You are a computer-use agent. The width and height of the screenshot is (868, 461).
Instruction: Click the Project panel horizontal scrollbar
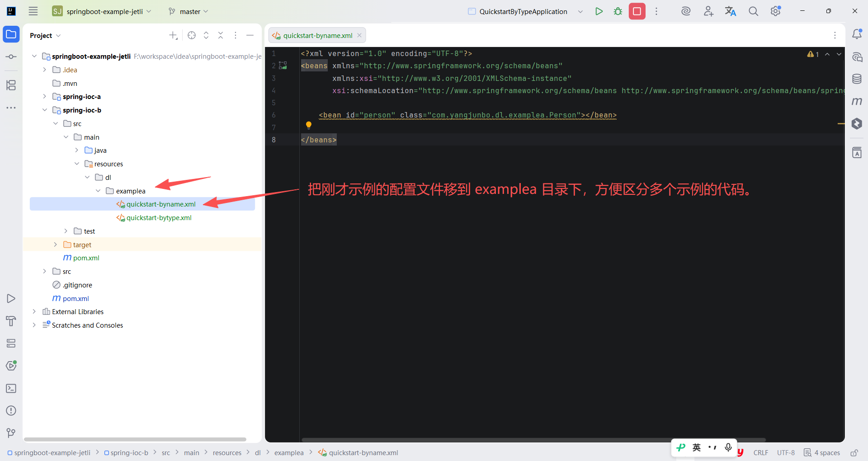(x=135, y=439)
